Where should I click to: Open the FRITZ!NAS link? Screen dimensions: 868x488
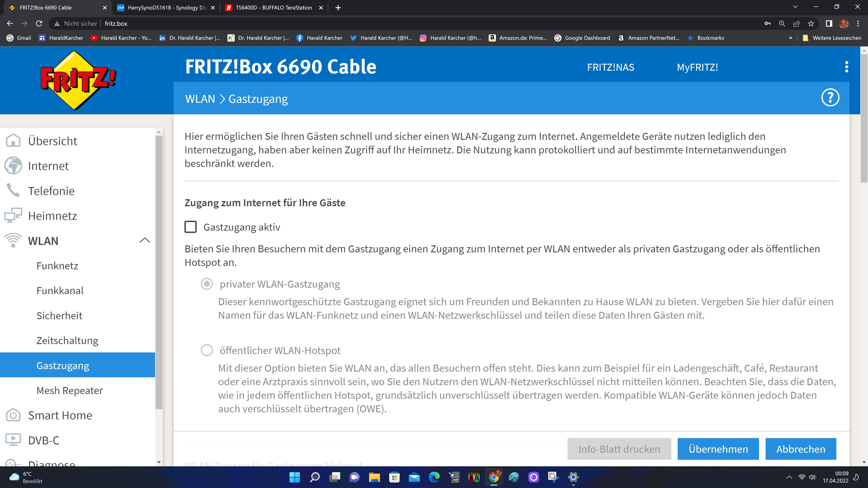[x=611, y=67]
